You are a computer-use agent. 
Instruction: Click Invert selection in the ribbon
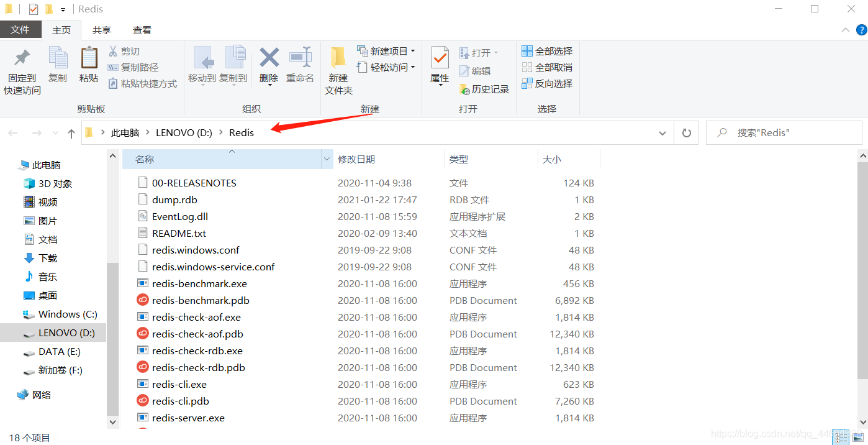[x=547, y=83]
